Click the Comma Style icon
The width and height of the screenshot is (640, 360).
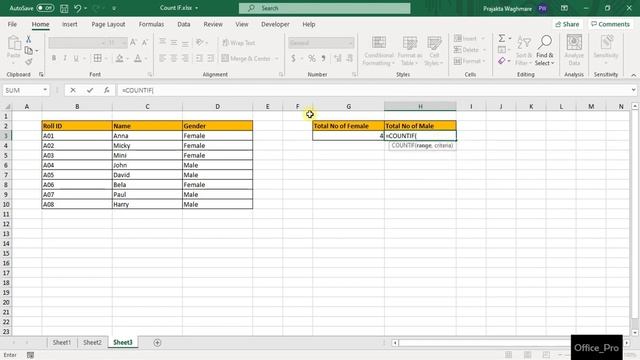(323, 59)
